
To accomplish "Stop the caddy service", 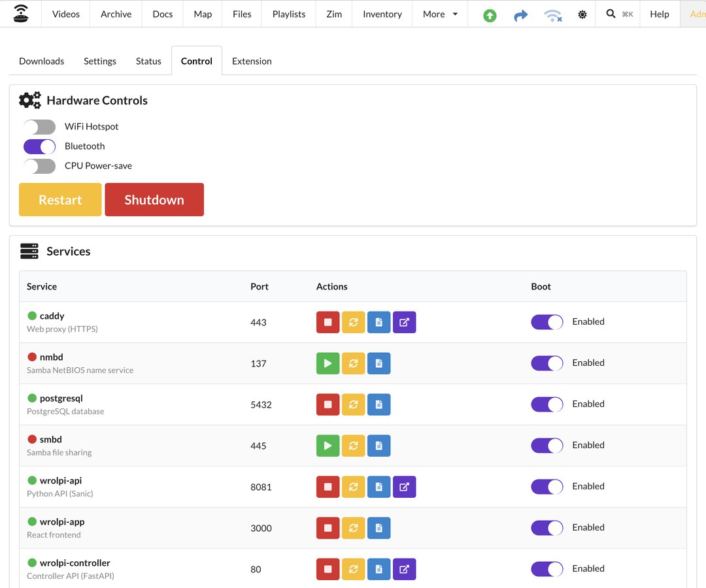I will point(328,322).
